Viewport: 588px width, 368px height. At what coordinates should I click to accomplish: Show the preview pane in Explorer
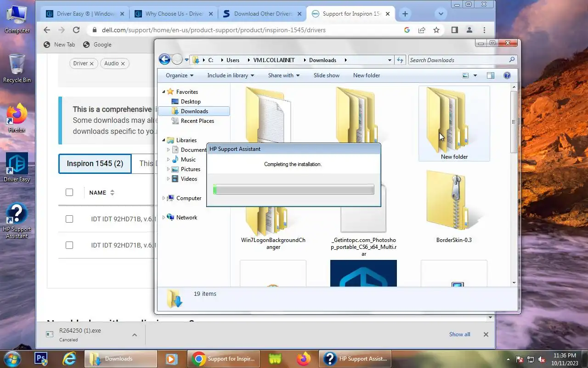click(490, 75)
